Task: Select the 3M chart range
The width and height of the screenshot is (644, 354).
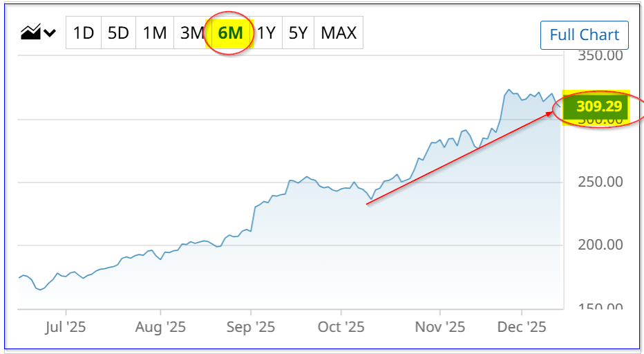Action: pyautogui.click(x=191, y=32)
